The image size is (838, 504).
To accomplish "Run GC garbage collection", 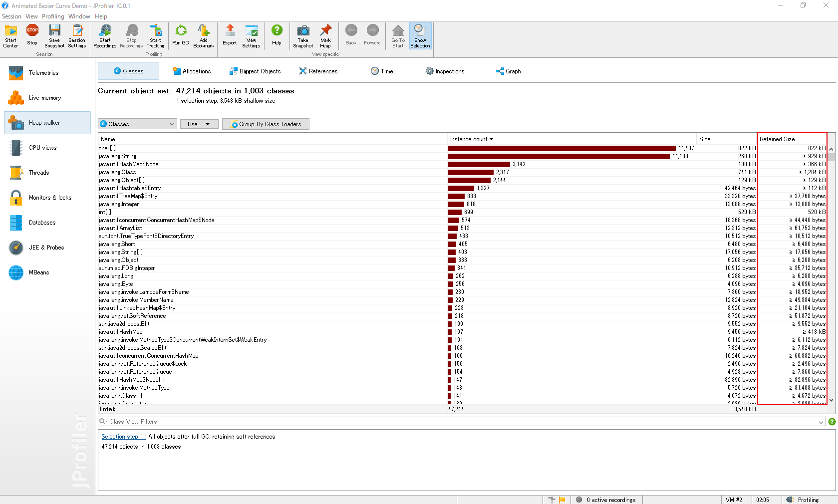I will (x=181, y=36).
